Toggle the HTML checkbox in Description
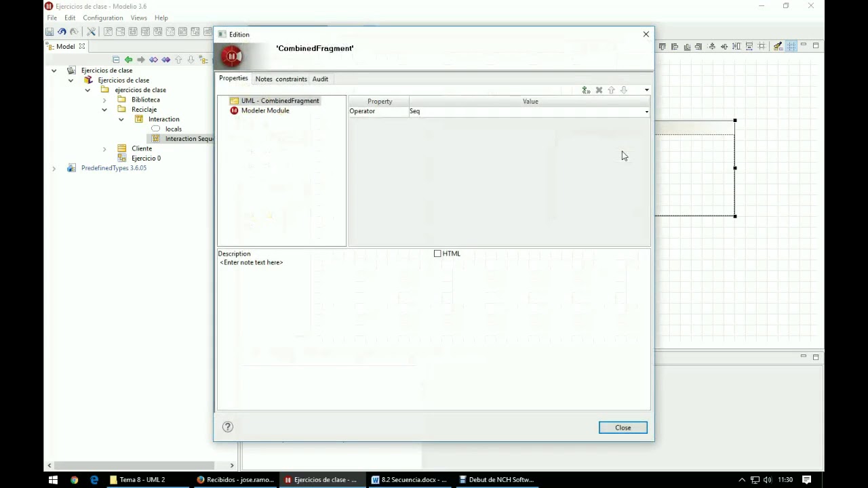 [437, 253]
